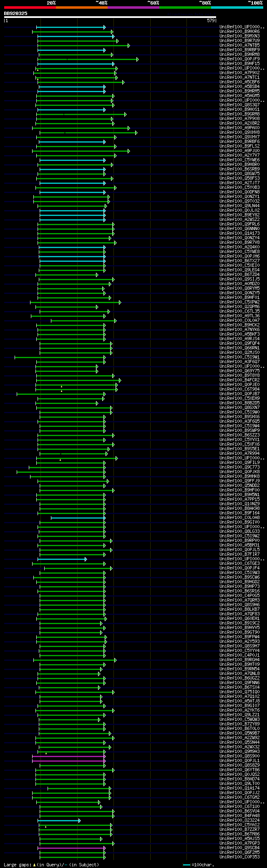Select label UniRef100_C5YWE6
267x868 pixels.
(x=239, y=160)
